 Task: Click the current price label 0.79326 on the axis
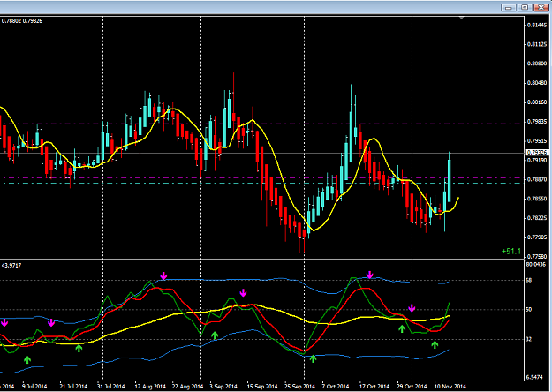pos(537,153)
